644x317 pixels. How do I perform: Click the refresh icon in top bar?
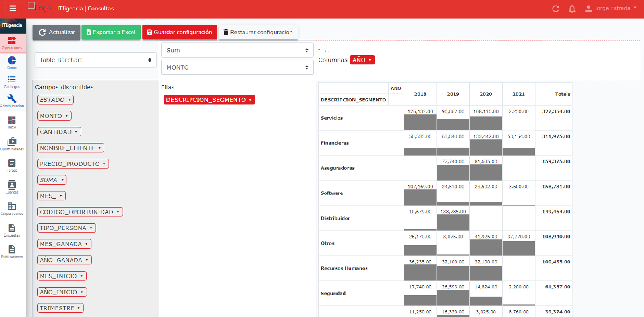555,8
